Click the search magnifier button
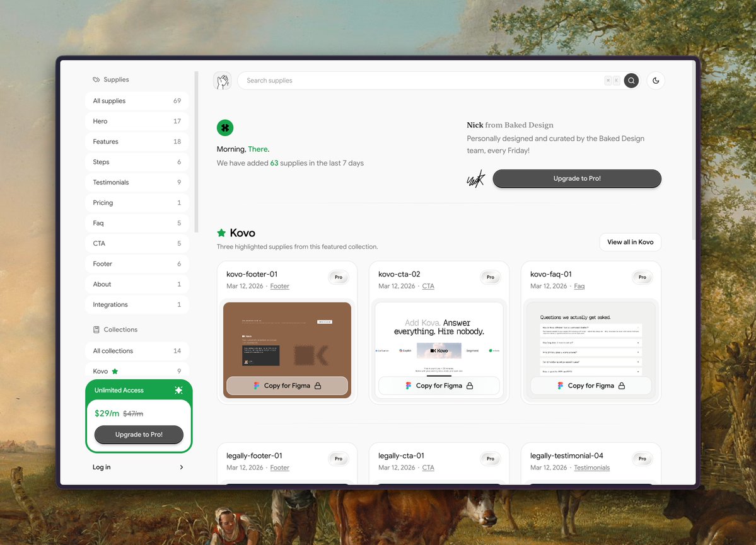Viewport: 756px width, 545px height. click(631, 81)
